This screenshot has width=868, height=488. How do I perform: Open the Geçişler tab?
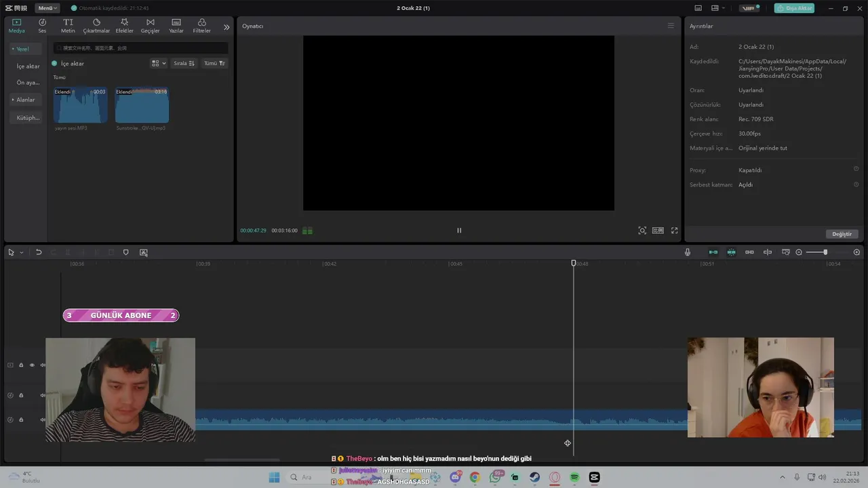pos(150,26)
